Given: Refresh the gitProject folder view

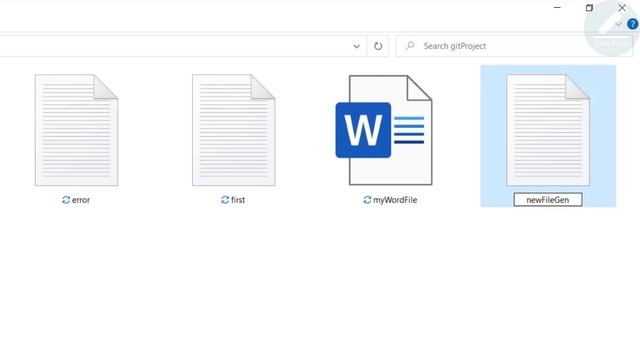Looking at the screenshot, I should tap(378, 46).
